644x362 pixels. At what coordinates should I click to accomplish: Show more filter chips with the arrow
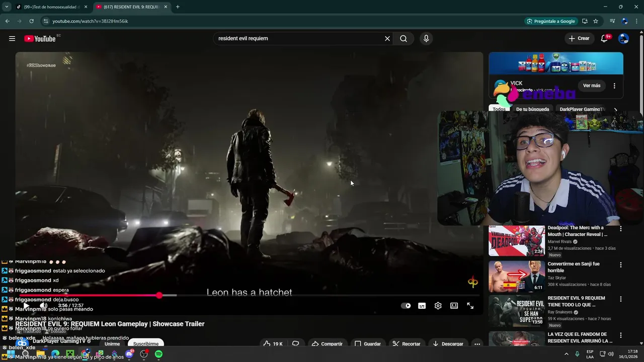click(615, 109)
